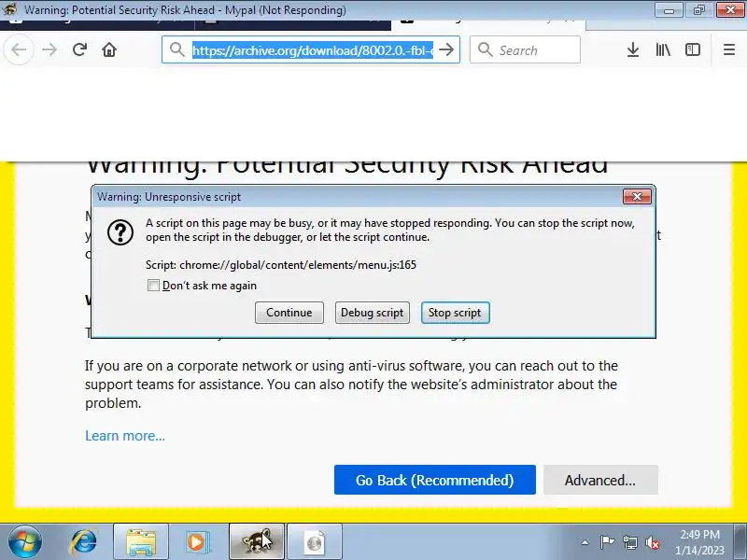The image size is (747, 560).
Task: Open Windows Media Player from the taskbar
Action: coord(197,542)
